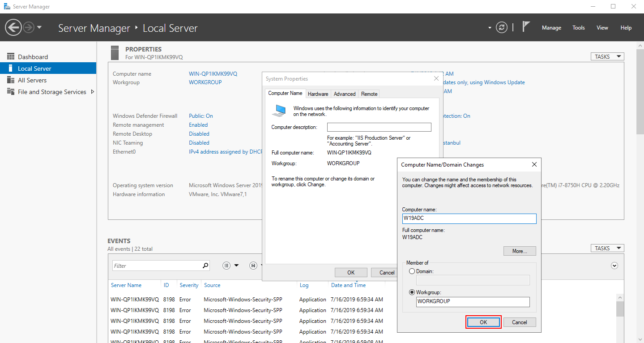644x343 pixels.
Task: Sort events by Date and Time column
Action: (348, 285)
